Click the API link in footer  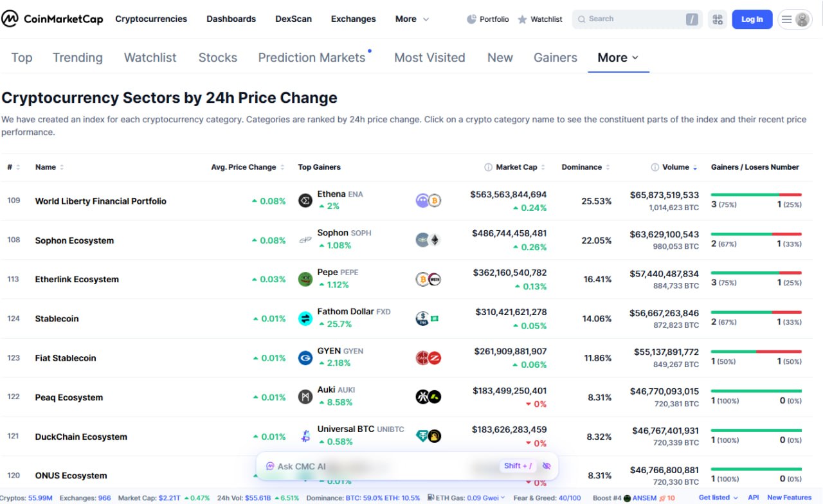click(x=753, y=498)
